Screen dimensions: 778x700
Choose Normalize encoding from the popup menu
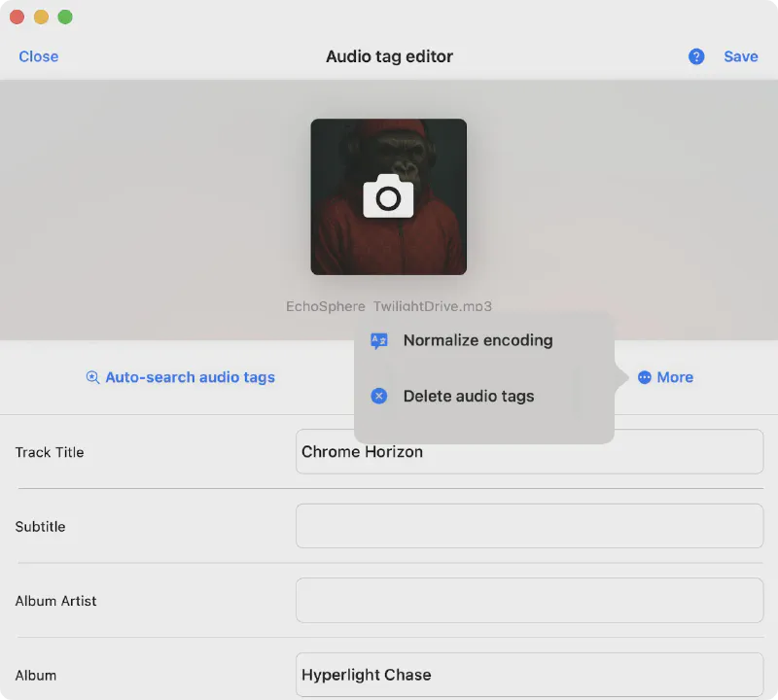(477, 341)
